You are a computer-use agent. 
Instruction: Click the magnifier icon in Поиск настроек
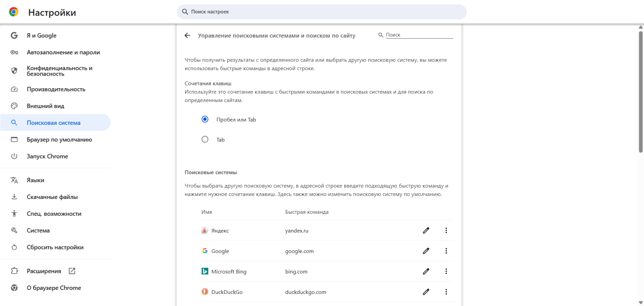tap(185, 12)
